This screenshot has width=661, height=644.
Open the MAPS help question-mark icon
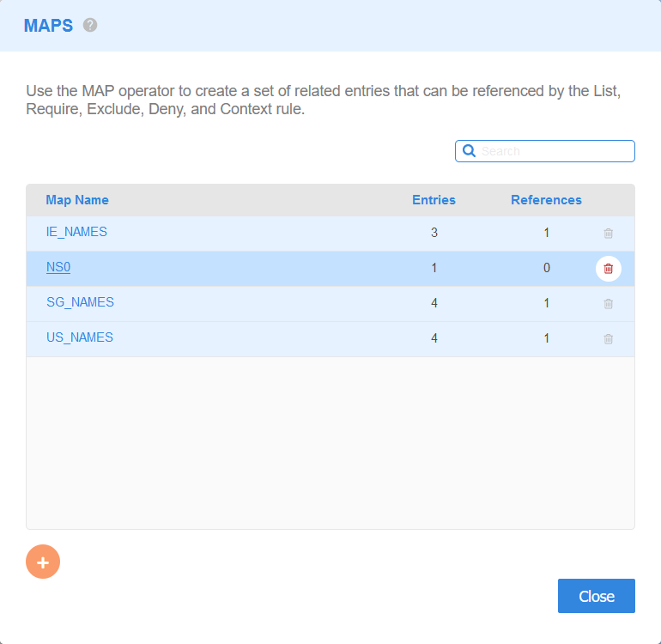pyautogui.click(x=90, y=25)
